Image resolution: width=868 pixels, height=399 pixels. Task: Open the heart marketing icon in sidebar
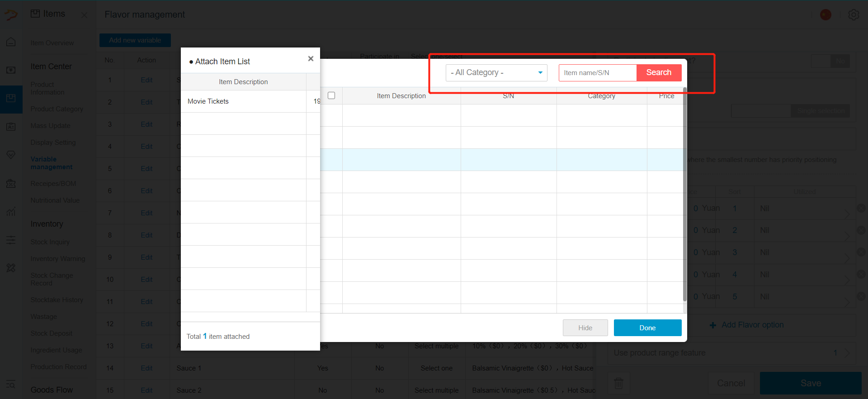[11, 155]
